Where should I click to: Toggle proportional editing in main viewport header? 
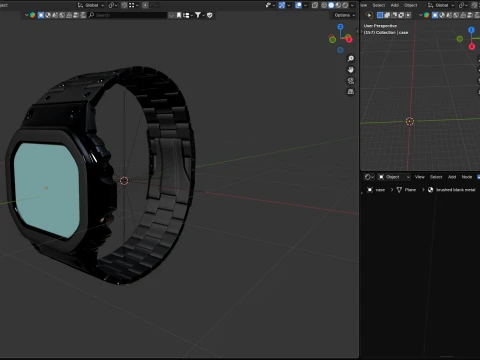[x=145, y=5]
